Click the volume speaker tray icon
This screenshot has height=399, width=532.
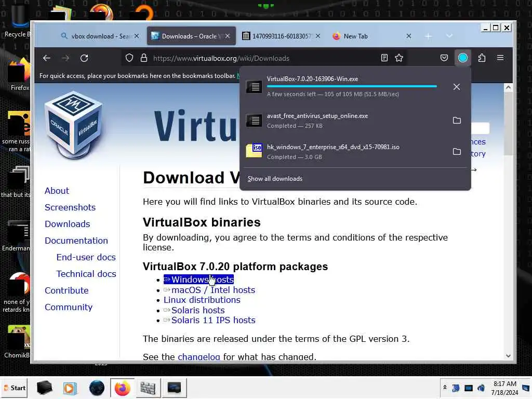[x=481, y=388]
